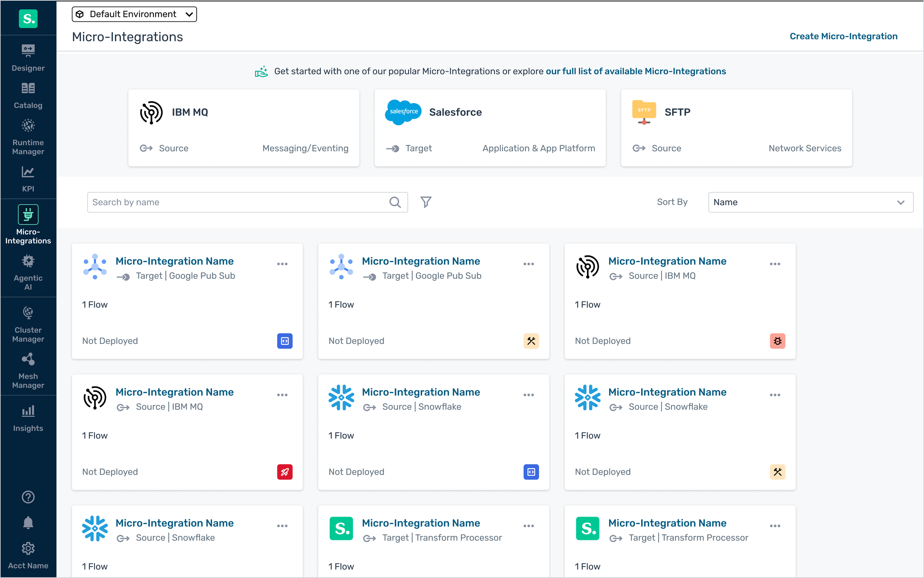
Task: Open the Agentic AI section
Action: (x=28, y=272)
